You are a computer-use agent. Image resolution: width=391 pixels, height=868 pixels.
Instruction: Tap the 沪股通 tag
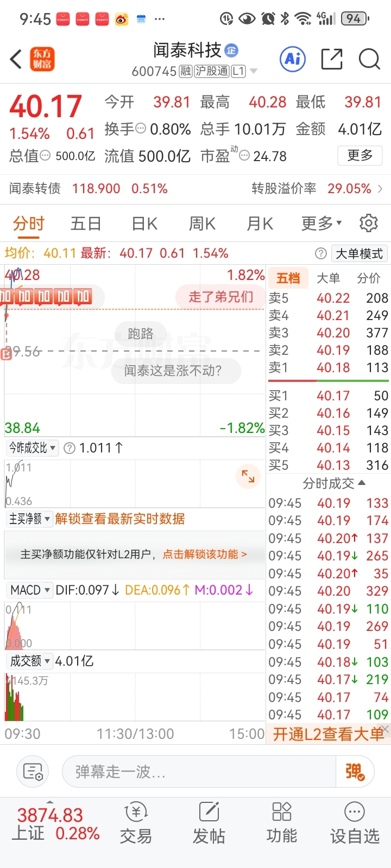point(212,71)
